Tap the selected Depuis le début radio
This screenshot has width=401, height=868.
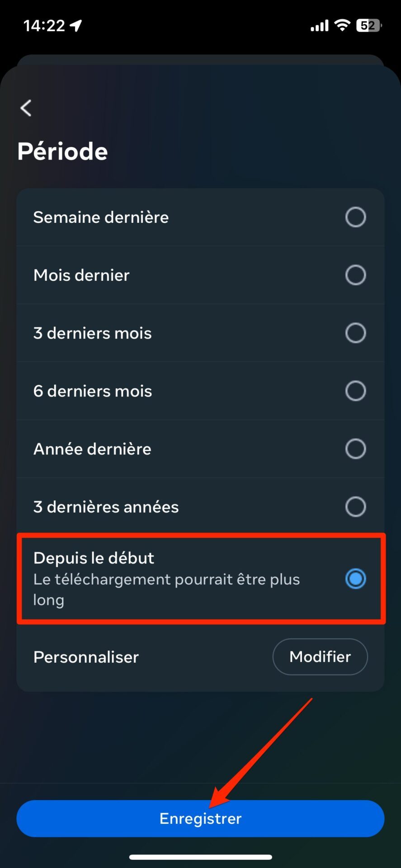pyautogui.click(x=355, y=579)
